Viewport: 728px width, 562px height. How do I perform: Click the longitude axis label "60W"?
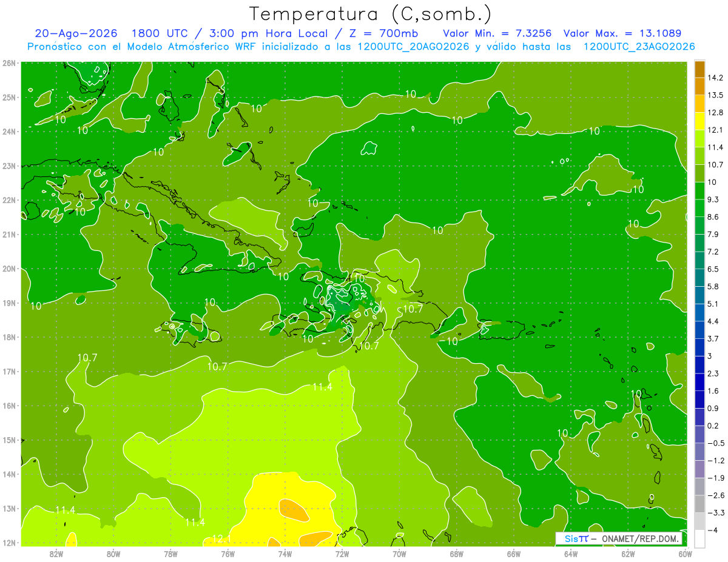coord(685,554)
